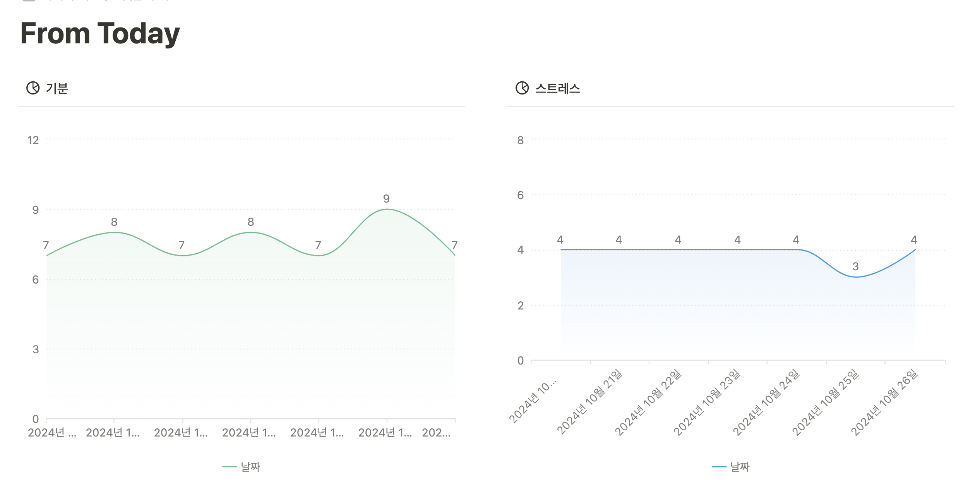
Task: Click the From Today heading
Action: 100,33
